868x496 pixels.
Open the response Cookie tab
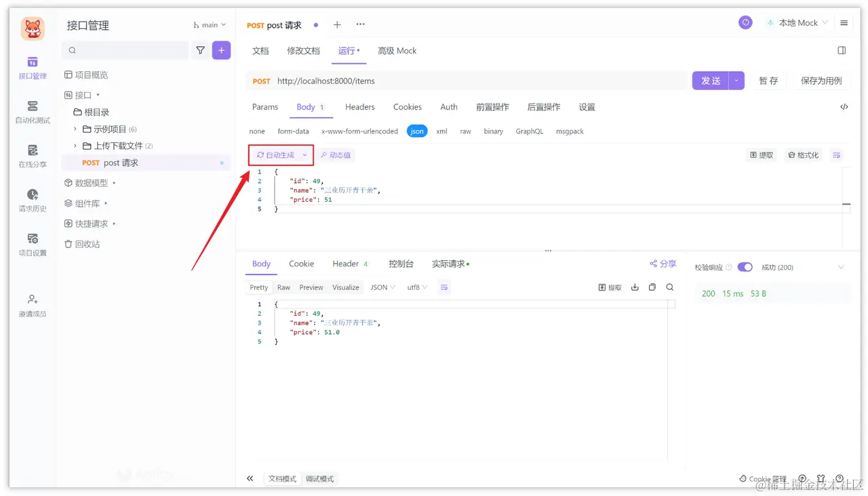click(x=301, y=264)
